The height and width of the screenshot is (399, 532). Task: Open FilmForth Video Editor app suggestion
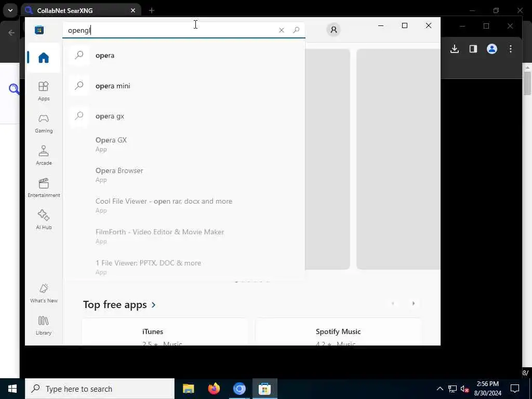coord(183,236)
